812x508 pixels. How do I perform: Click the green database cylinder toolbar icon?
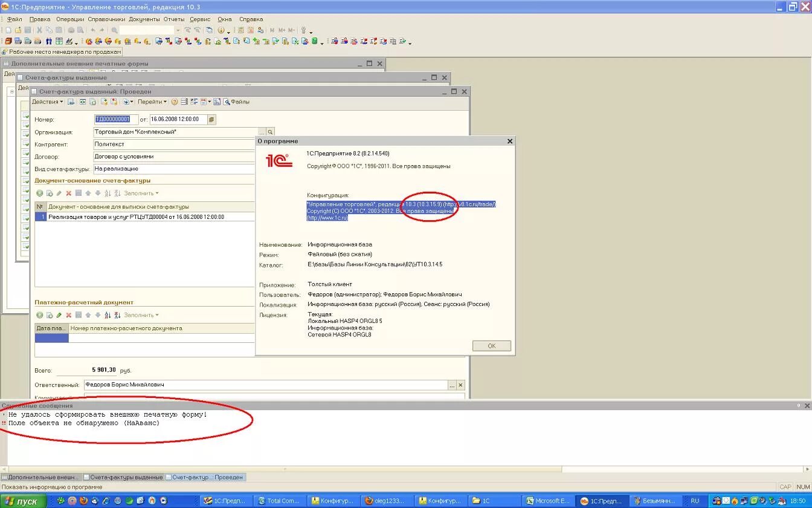(314, 41)
